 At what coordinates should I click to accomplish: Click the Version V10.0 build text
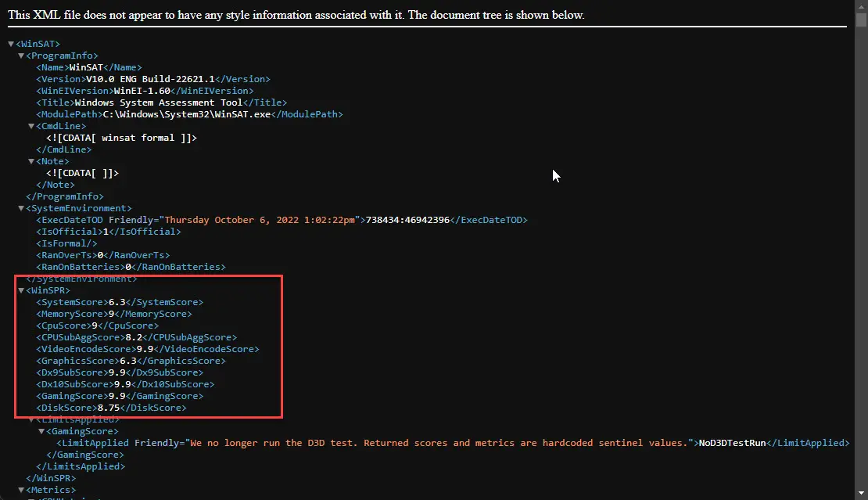point(150,79)
